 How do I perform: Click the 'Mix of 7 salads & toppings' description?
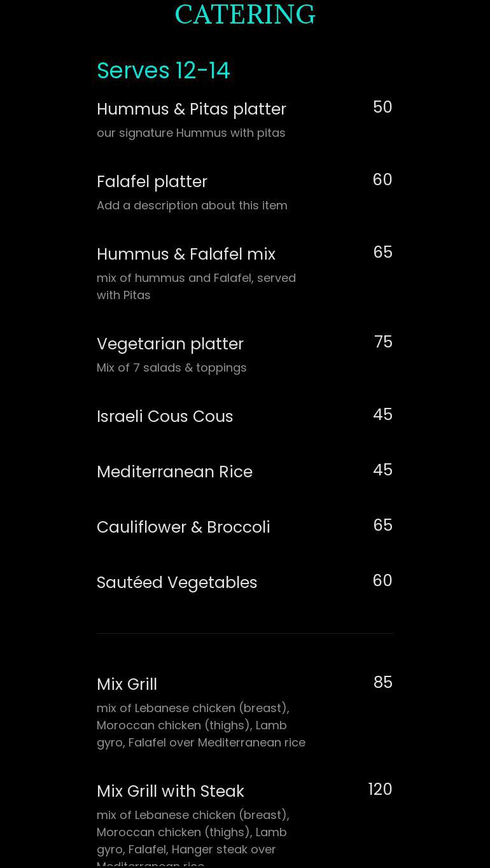point(171,368)
